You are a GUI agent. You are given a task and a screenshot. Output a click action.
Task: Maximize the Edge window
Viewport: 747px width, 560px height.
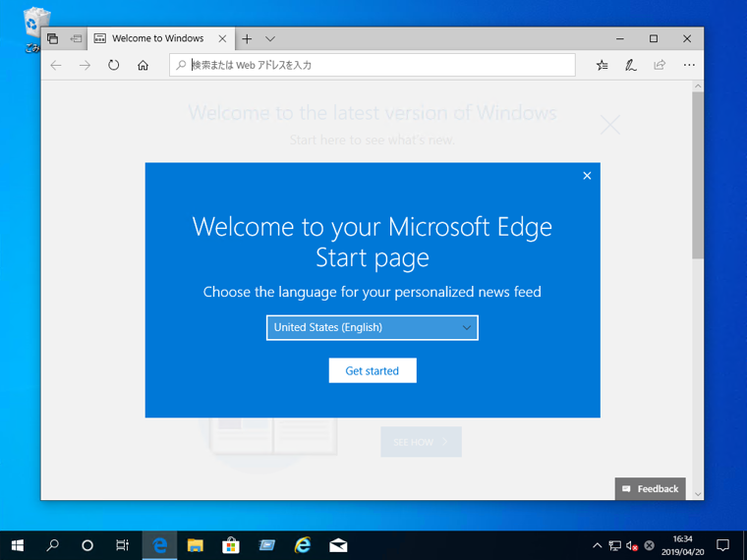click(x=654, y=38)
